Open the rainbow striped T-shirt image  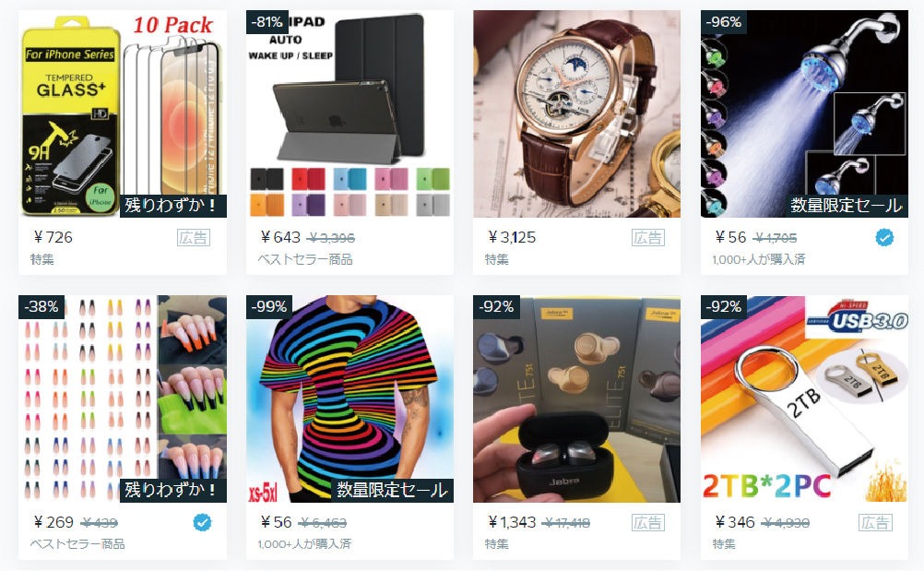[x=350, y=399]
